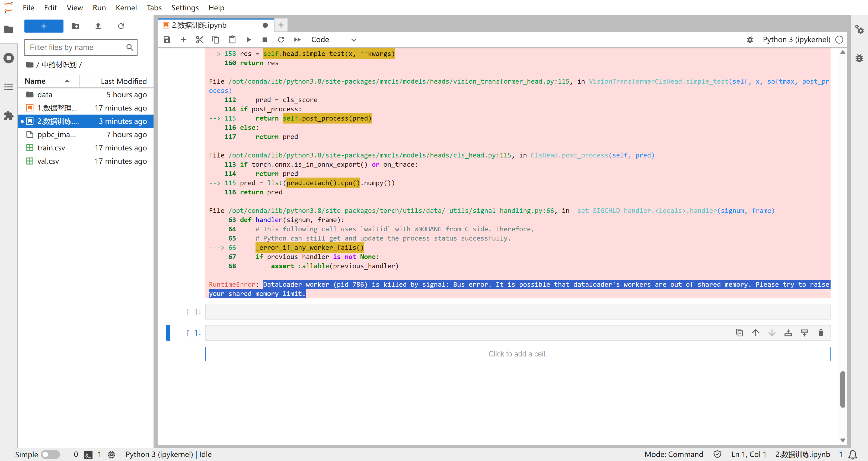This screenshot has height=461, width=868.
Task: Sort files by Last Modified column
Action: coord(117,81)
